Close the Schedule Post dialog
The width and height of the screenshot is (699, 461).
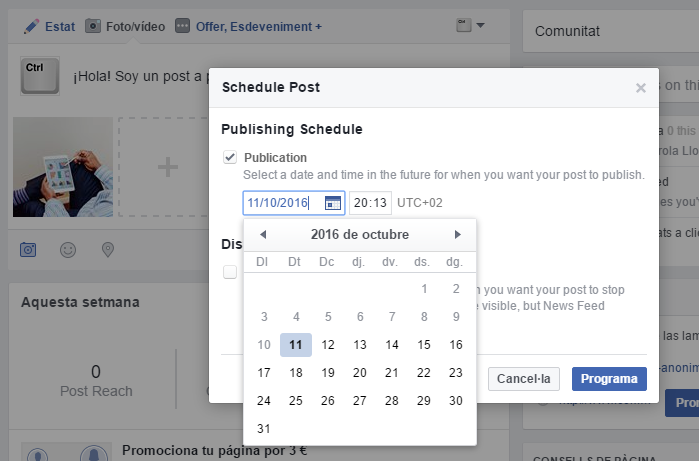641,88
